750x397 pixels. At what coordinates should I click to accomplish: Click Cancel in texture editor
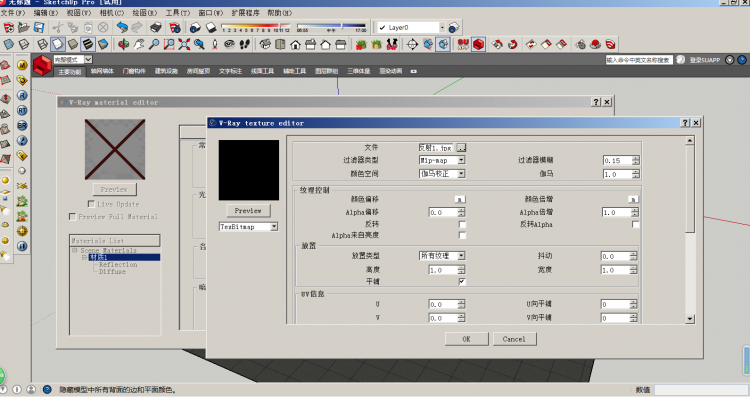[x=514, y=339]
